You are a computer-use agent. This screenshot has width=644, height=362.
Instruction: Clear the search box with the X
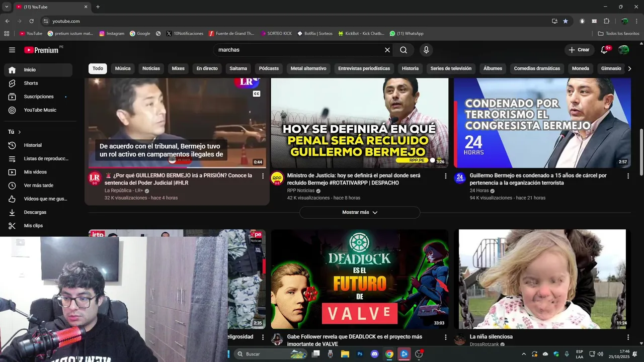pyautogui.click(x=387, y=50)
